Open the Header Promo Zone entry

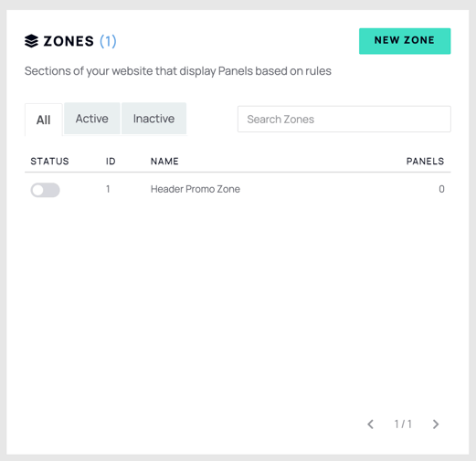pyautogui.click(x=196, y=189)
